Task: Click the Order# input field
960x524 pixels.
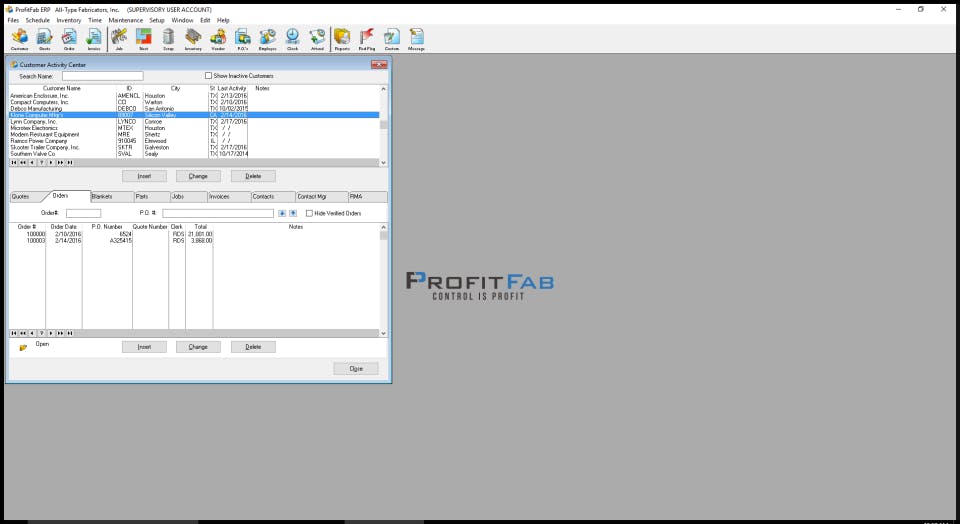Action: coord(83,214)
